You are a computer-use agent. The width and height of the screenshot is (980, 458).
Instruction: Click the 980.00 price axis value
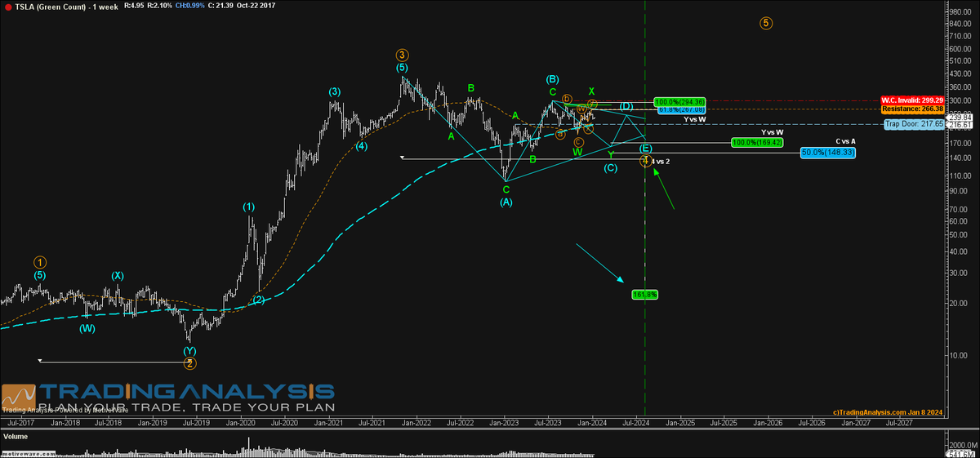(x=962, y=11)
